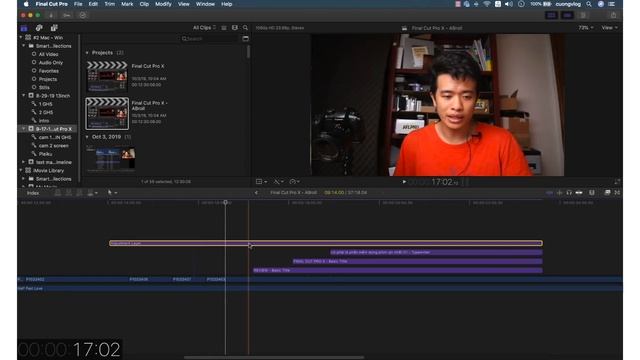Collapse the Oct 3, 2019 group
The width and height of the screenshot is (640, 360).
tap(87, 137)
